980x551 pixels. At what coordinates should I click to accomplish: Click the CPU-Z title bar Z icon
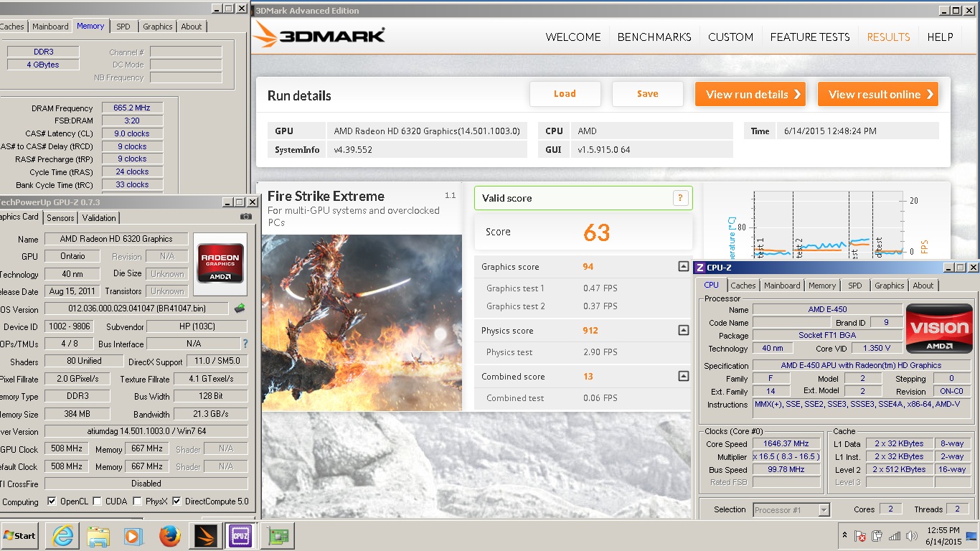pyautogui.click(x=699, y=268)
